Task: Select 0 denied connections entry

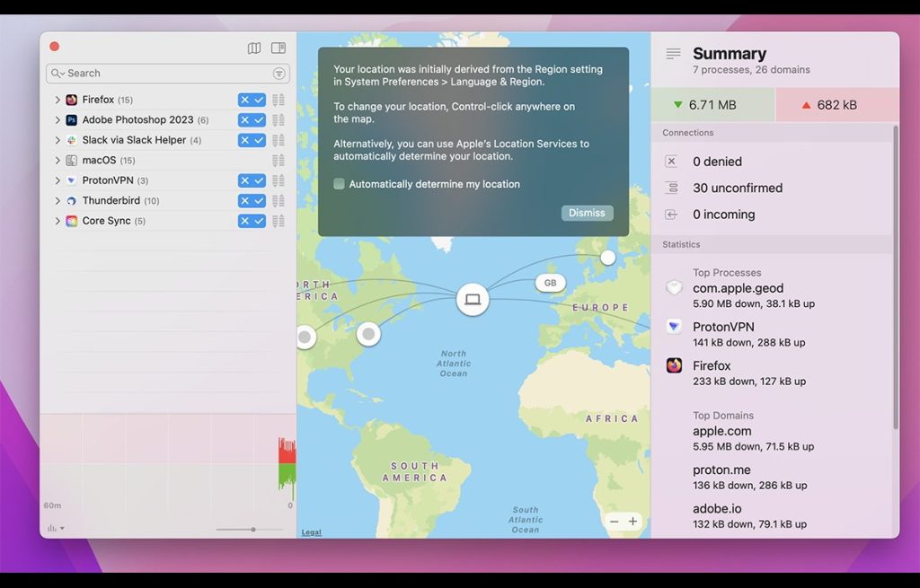Action: [717, 162]
